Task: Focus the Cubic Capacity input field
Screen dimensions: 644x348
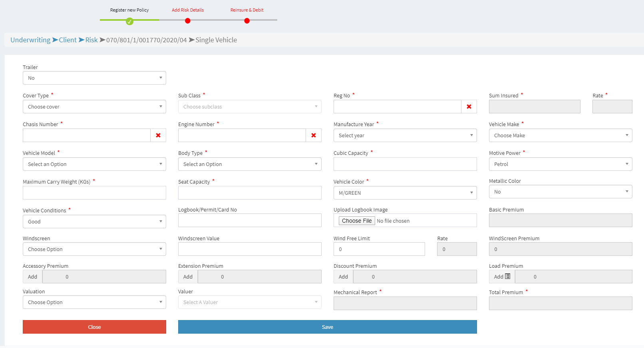Action: 405,164
